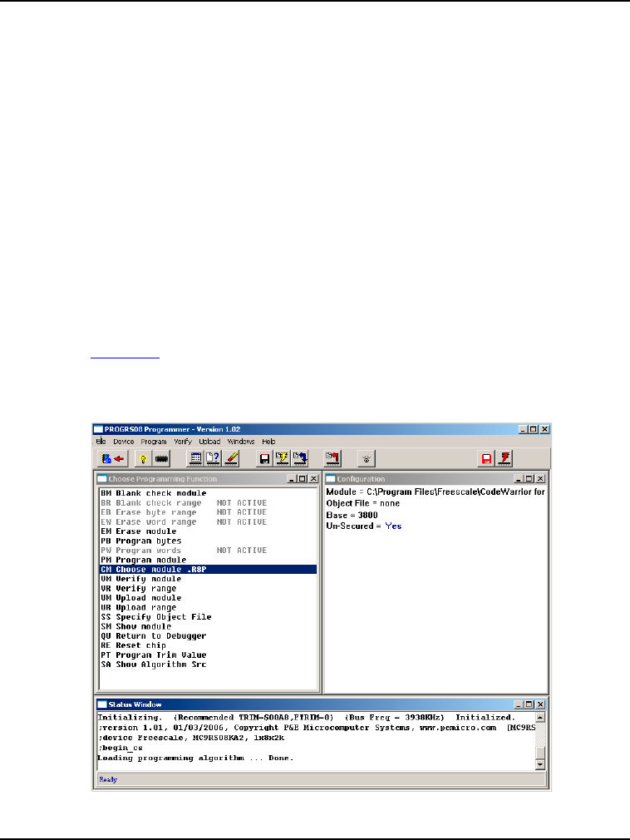Select 'EW Erase word range' row
The width and height of the screenshot is (630, 840).
click(209, 521)
